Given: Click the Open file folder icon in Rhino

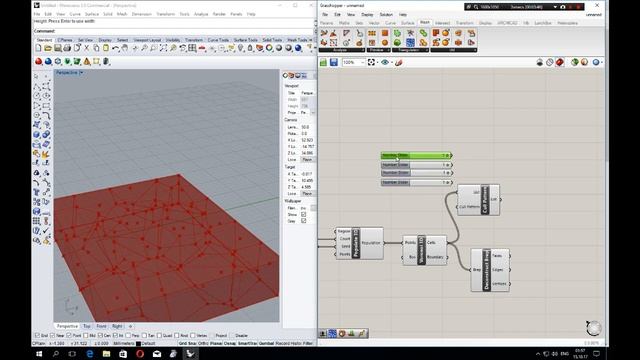Looking at the screenshot, I should coord(48,48).
